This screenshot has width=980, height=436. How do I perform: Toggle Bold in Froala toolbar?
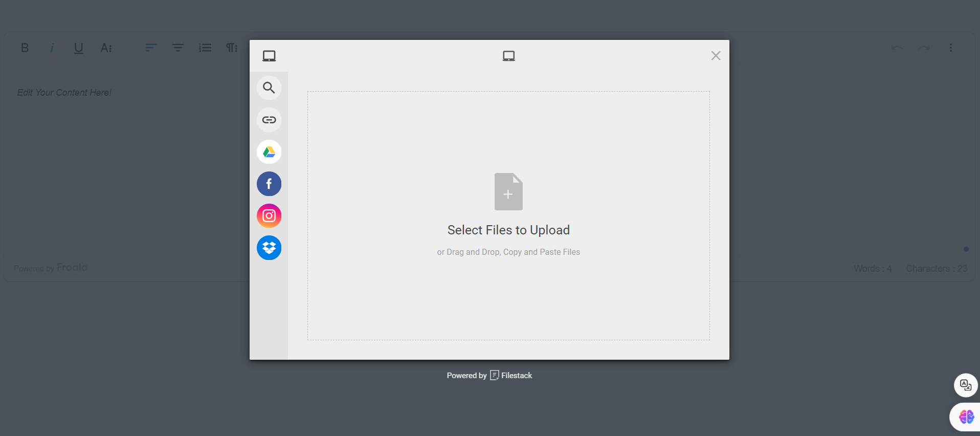click(x=25, y=48)
